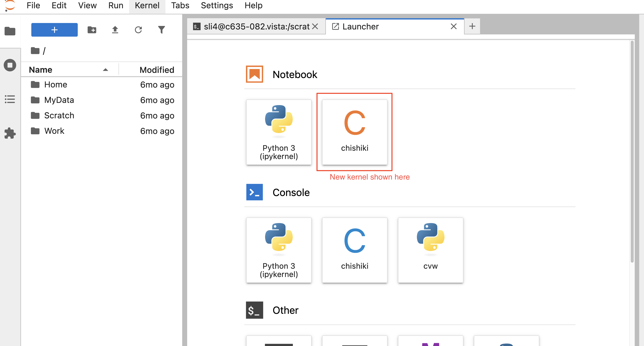Sort files by Name column arrow
This screenshot has width=644, height=346.
click(106, 70)
